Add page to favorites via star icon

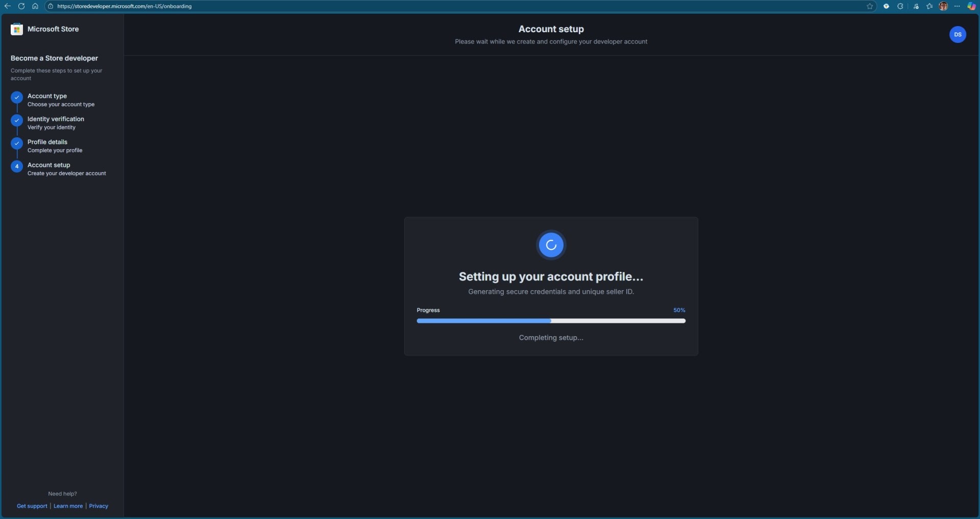[870, 6]
